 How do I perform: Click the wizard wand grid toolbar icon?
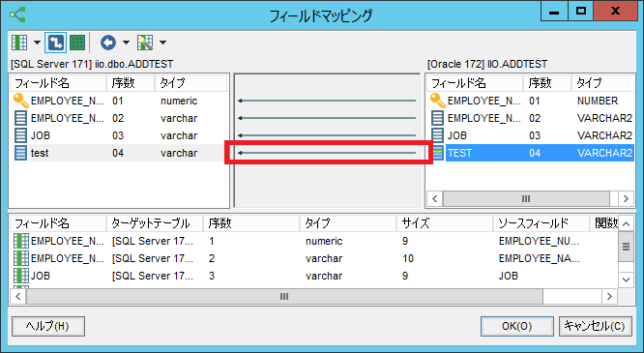[145, 43]
